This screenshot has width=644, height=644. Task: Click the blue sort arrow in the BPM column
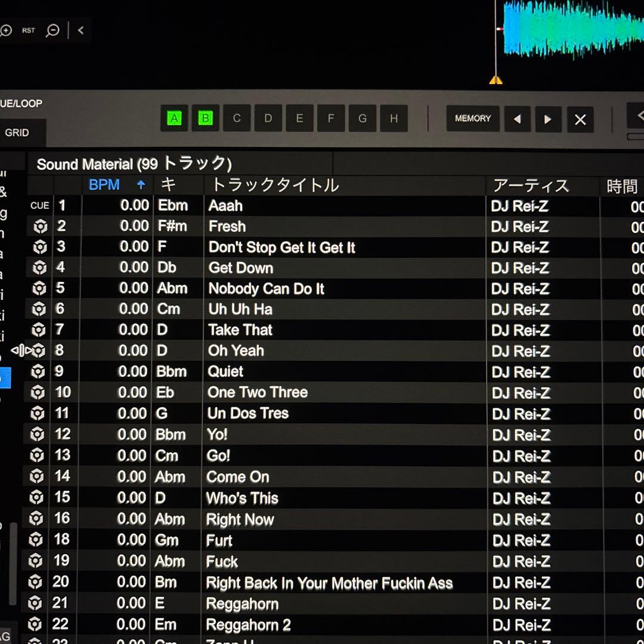pyautogui.click(x=141, y=185)
